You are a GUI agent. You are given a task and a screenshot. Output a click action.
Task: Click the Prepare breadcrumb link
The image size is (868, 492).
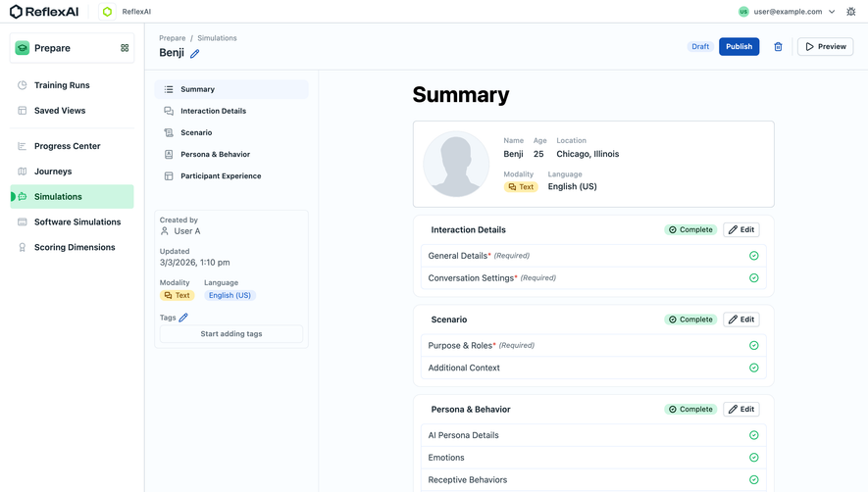tap(173, 38)
